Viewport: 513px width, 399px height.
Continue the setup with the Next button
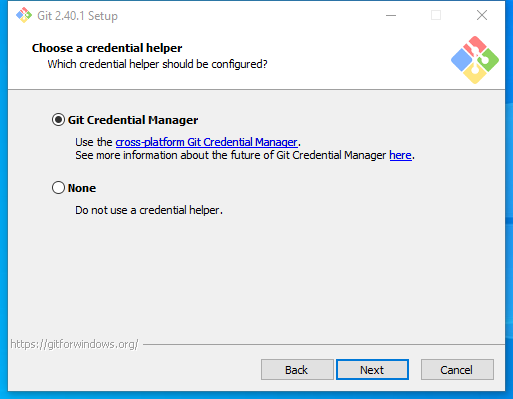372,369
